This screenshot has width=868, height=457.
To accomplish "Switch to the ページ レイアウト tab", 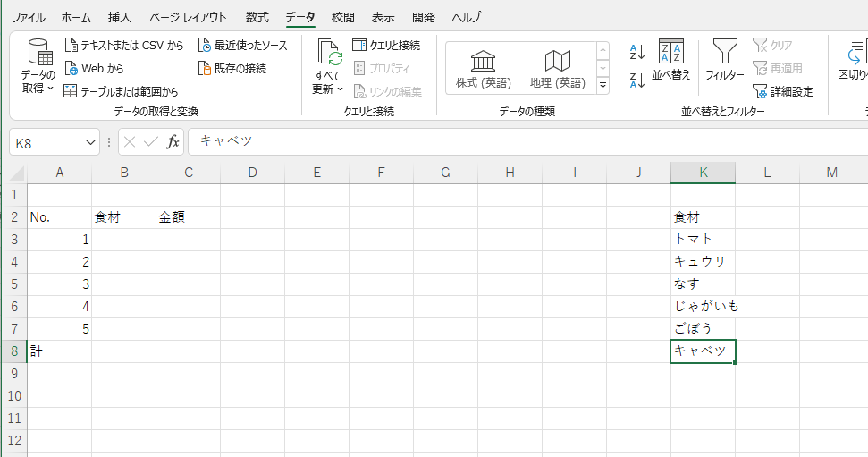I will point(188,17).
